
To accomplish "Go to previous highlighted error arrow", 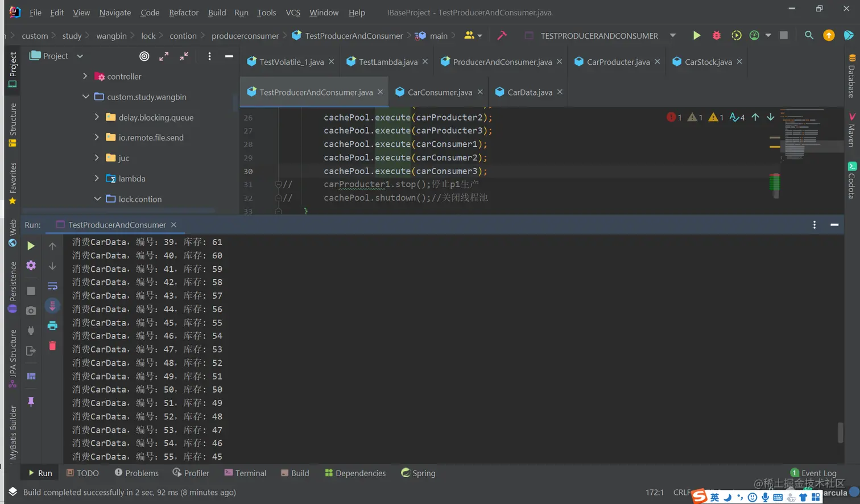I will tap(755, 117).
